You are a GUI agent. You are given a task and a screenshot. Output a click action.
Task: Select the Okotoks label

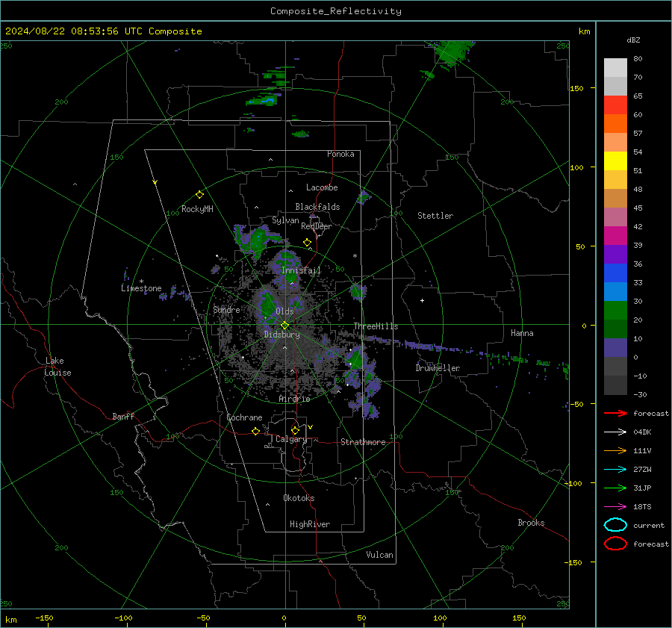299,498
